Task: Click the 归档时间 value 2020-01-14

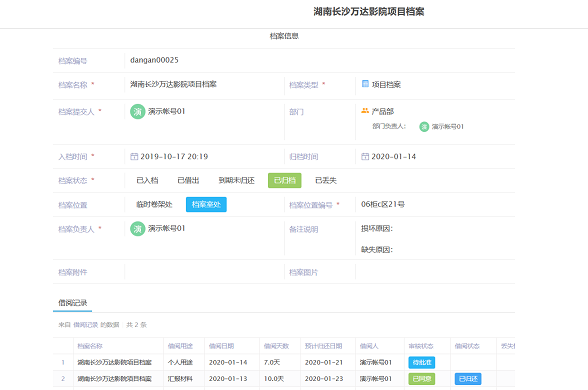Action: pos(393,156)
